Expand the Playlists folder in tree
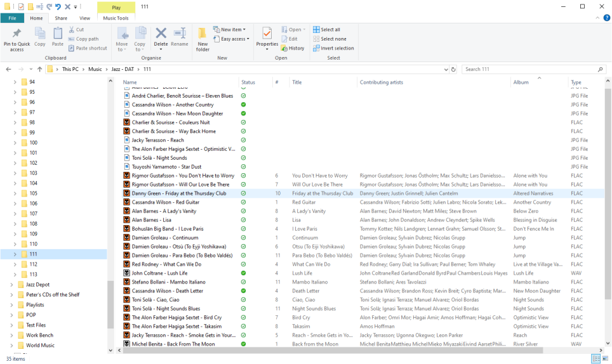The image size is (612, 364). [x=11, y=305]
